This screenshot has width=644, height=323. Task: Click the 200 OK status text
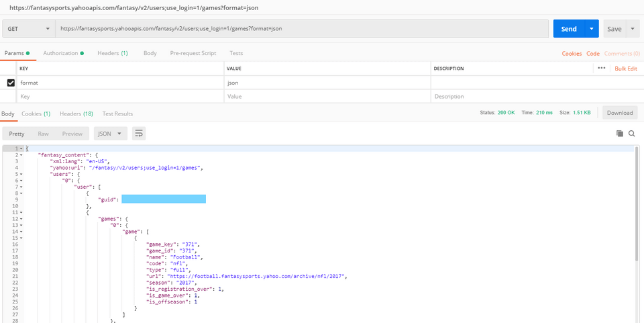(x=506, y=113)
